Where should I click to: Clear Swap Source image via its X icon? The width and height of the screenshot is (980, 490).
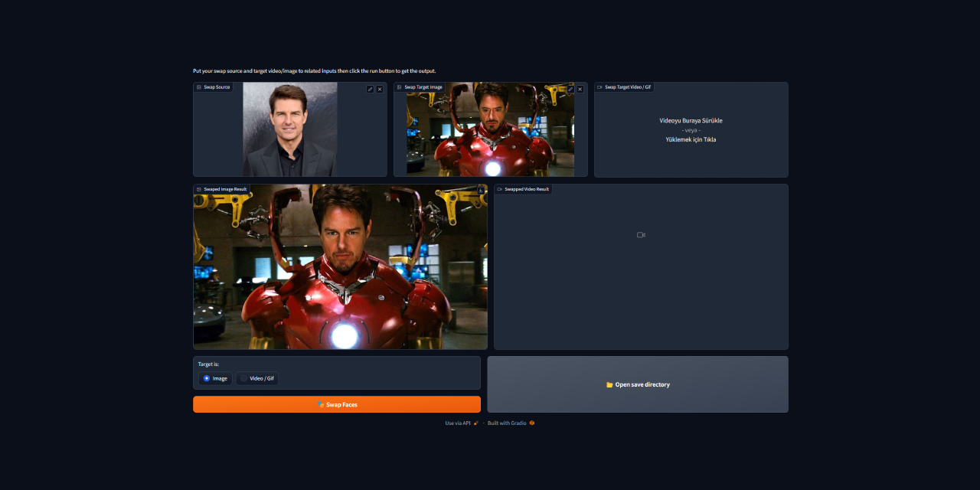380,89
